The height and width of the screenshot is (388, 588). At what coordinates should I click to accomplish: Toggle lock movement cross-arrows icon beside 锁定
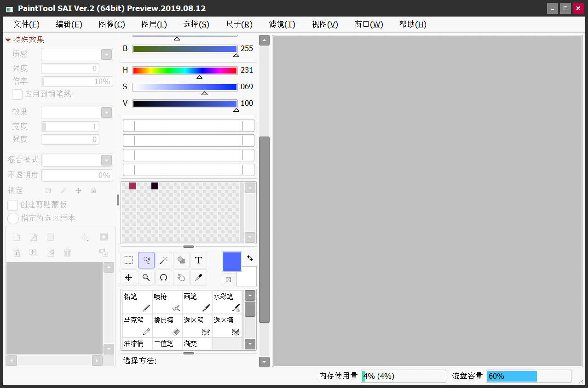coord(78,190)
